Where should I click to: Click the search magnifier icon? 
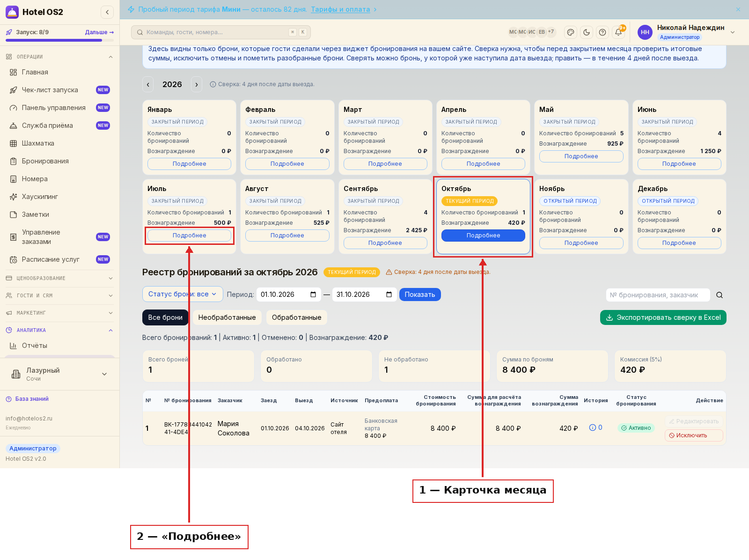720,295
